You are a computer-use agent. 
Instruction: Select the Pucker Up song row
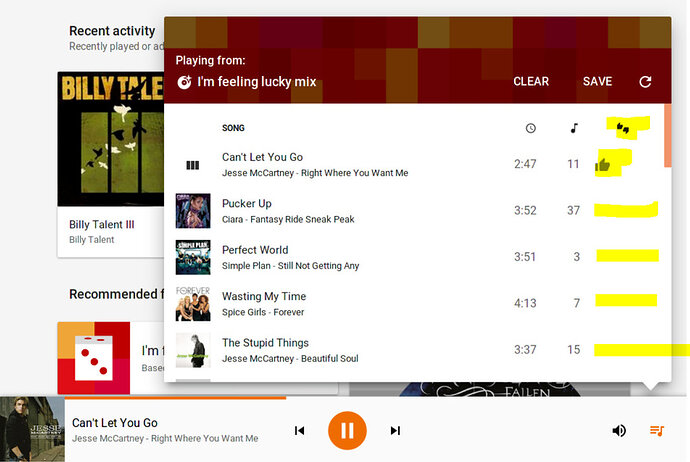click(x=417, y=211)
